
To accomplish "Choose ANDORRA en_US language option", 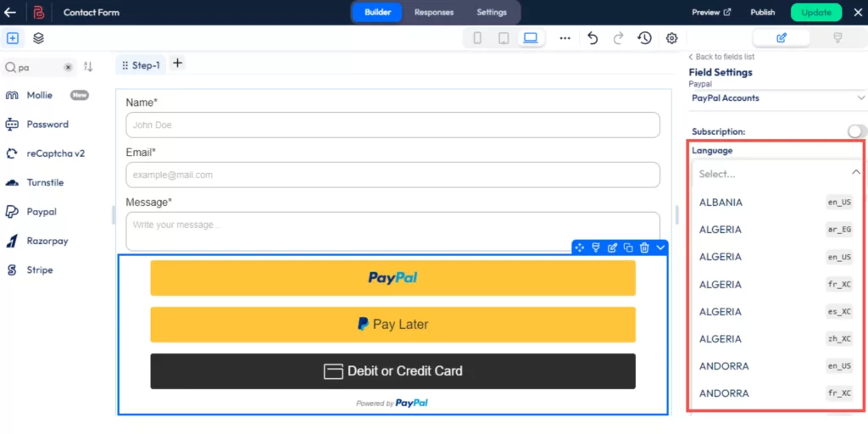I will (x=776, y=366).
